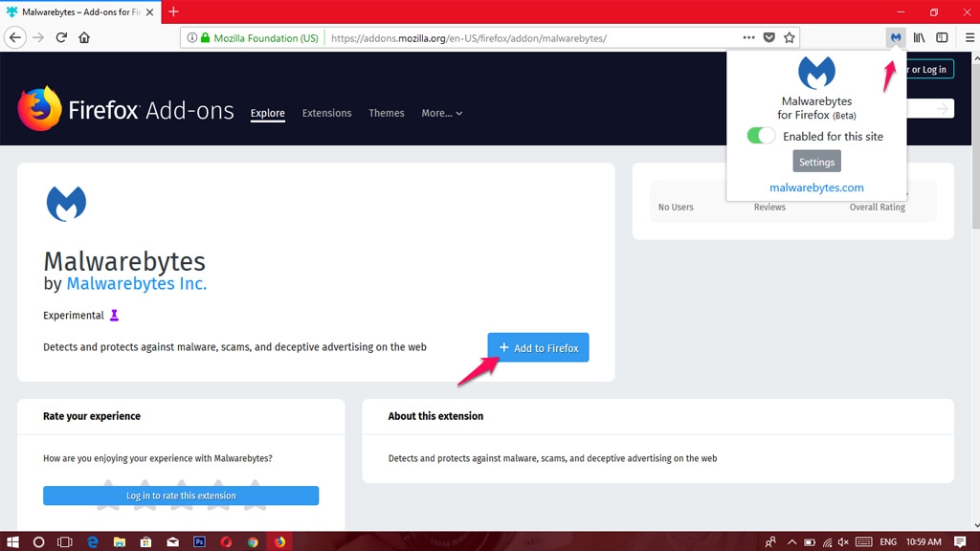Select the Explore nav item
The image size is (980, 551).
coord(268,113)
